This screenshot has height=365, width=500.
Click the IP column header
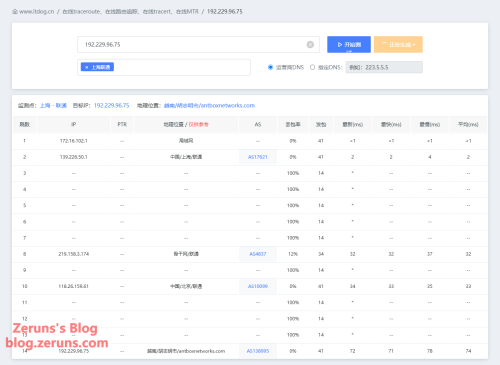(74, 125)
